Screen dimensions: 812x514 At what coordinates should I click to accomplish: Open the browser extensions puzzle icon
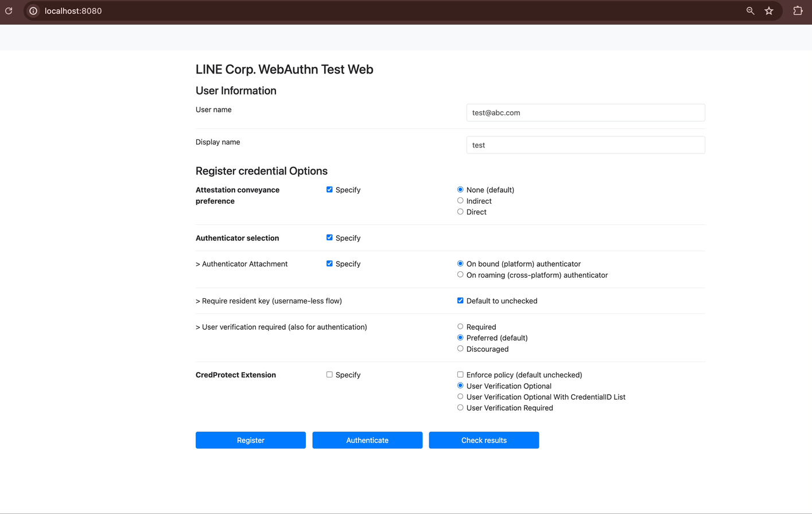[x=798, y=11]
